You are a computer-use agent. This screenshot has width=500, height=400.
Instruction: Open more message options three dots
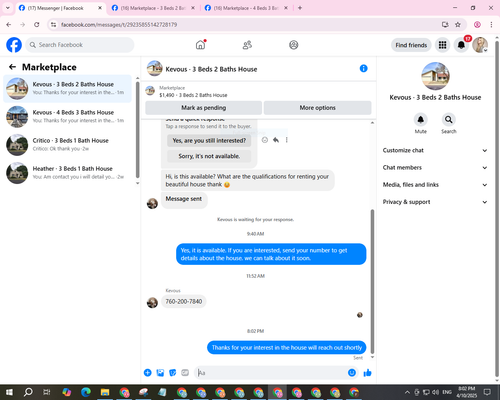coord(287,140)
